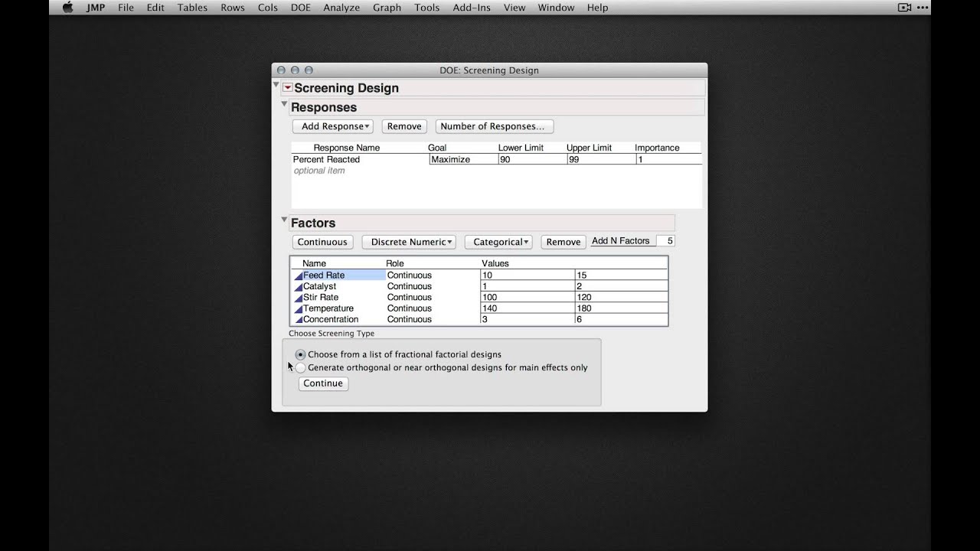Click the Continue button
This screenshot has width=980, height=551.
323,383
